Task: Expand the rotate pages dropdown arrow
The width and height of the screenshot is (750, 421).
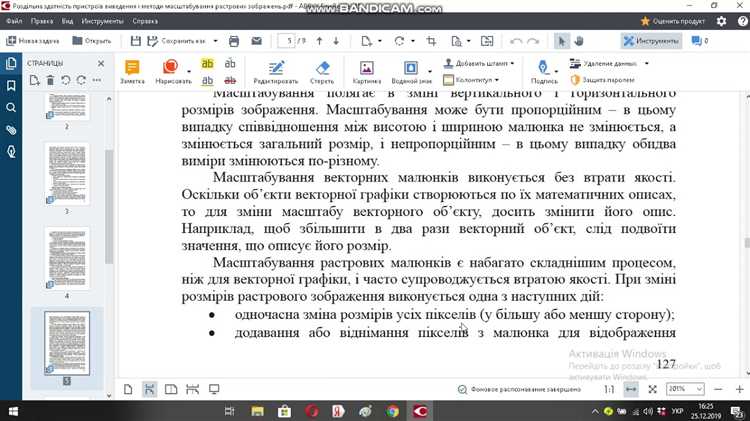Action: tap(413, 41)
